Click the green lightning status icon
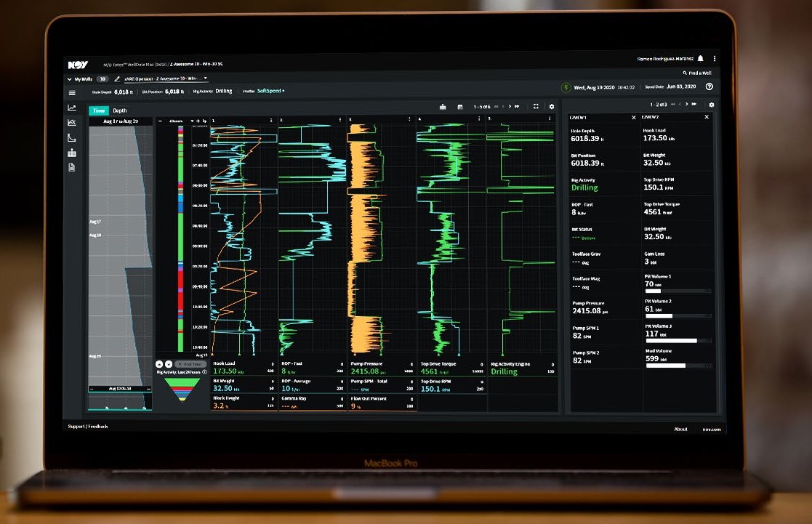The height and width of the screenshot is (524, 812). point(566,87)
